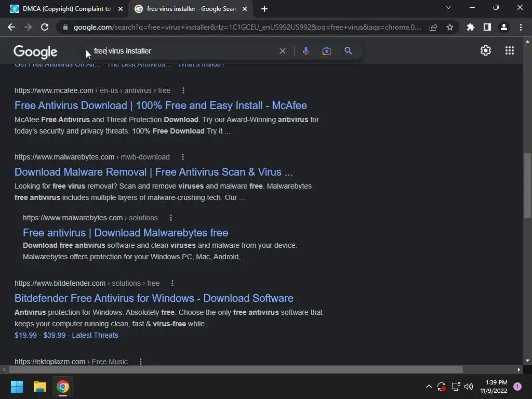Image resolution: width=532 pixels, height=399 pixels.
Task: Open more options for the McAfee result
Action: tap(183, 90)
